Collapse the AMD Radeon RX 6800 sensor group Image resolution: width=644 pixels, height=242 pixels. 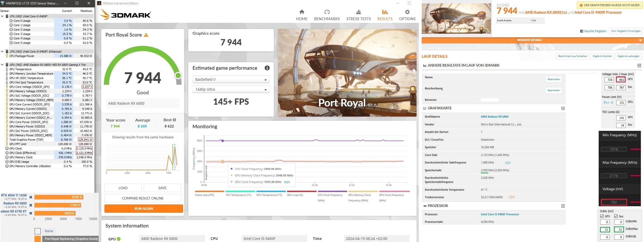(x=2, y=65)
